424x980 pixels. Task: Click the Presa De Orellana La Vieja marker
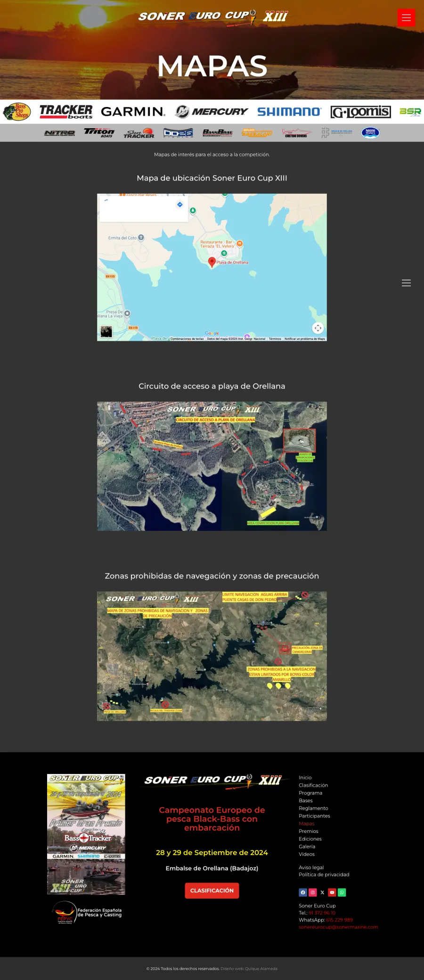(x=127, y=313)
